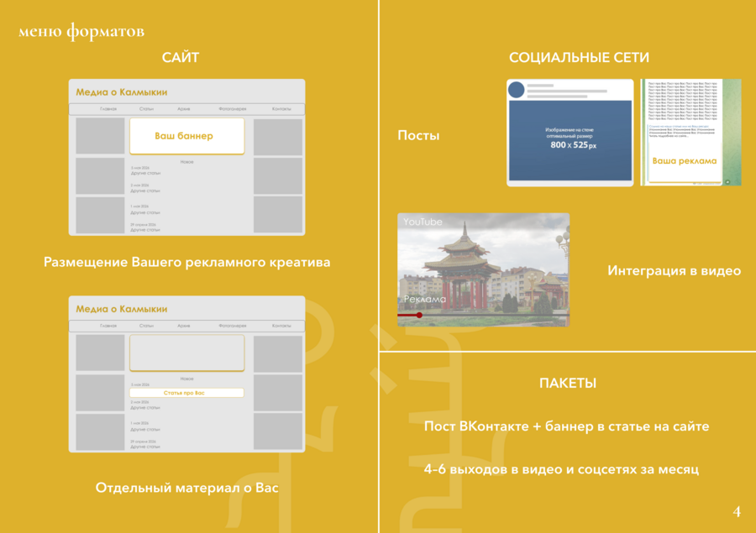Click the red playhead on the YouTube video
The width and height of the screenshot is (756, 533).
[419, 315]
